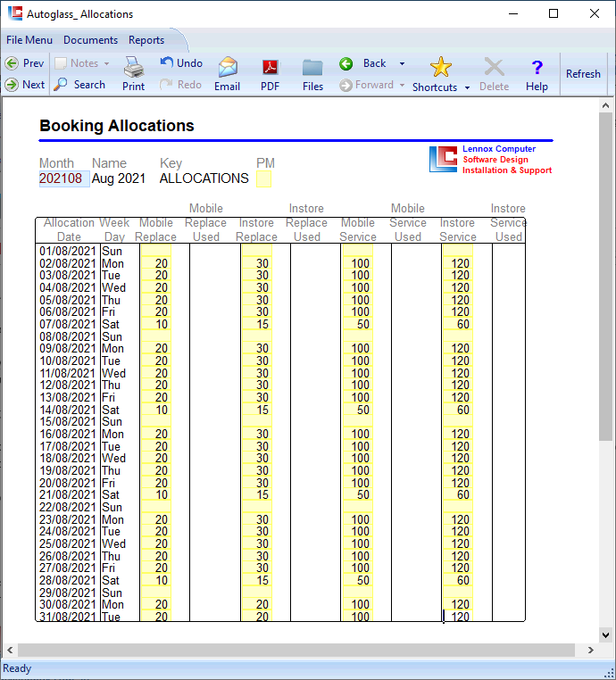Maximize the Autoglass_Allocations window
Image resolution: width=616 pixels, height=680 pixels.
[554, 13]
